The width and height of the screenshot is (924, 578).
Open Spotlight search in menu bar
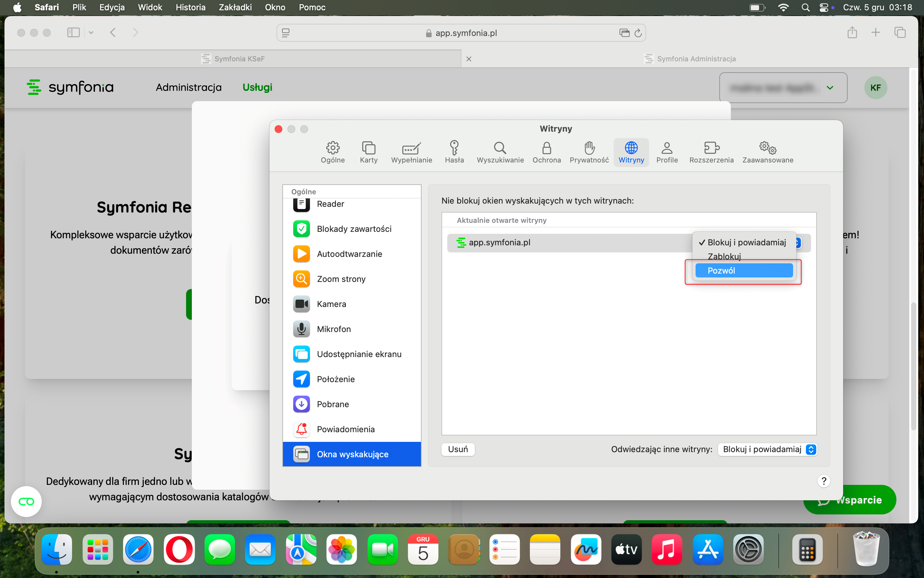(x=806, y=7)
